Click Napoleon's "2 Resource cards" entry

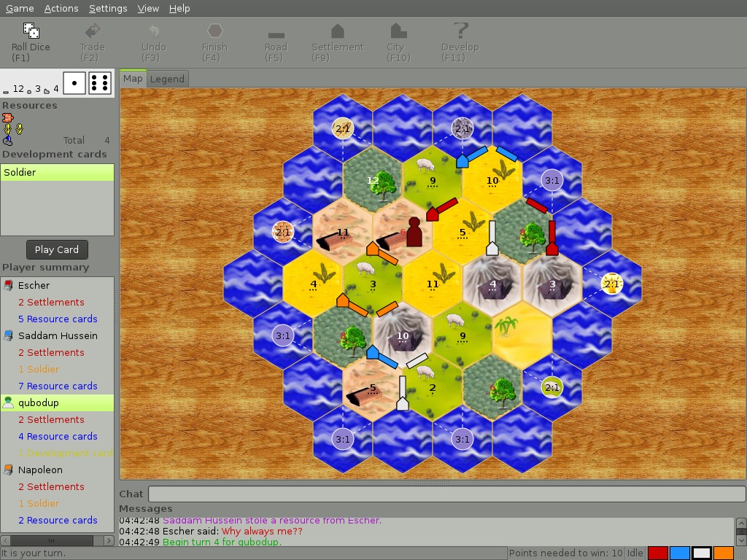coord(58,520)
